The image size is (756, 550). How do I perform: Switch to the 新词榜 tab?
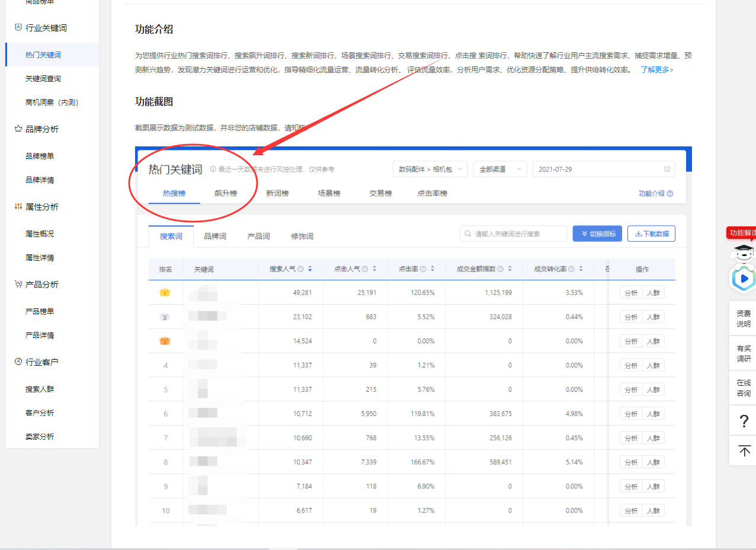[x=277, y=193]
